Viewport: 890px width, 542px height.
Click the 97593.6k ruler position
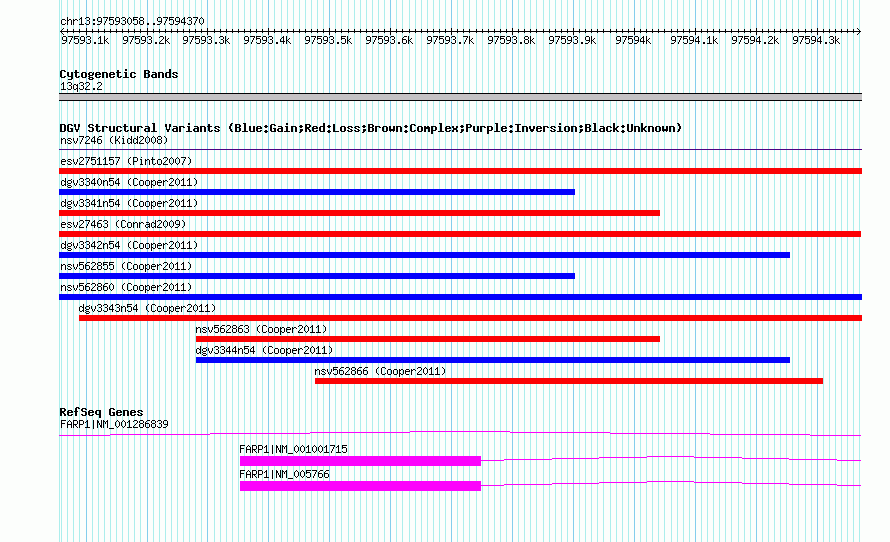(389, 40)
